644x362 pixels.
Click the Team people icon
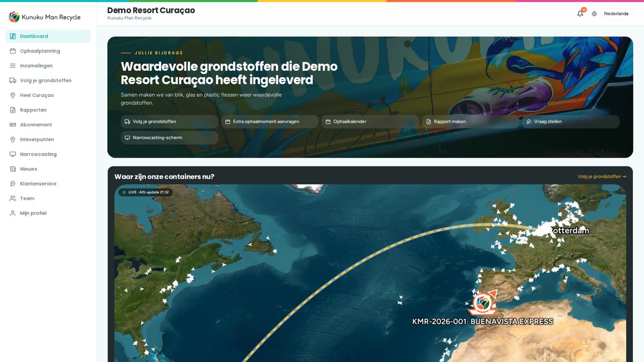[13, 198]
